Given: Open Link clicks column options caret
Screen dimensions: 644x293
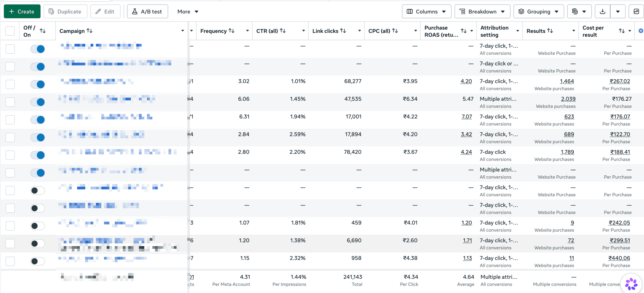Looking at the screenshot, I should coord(360,31).
